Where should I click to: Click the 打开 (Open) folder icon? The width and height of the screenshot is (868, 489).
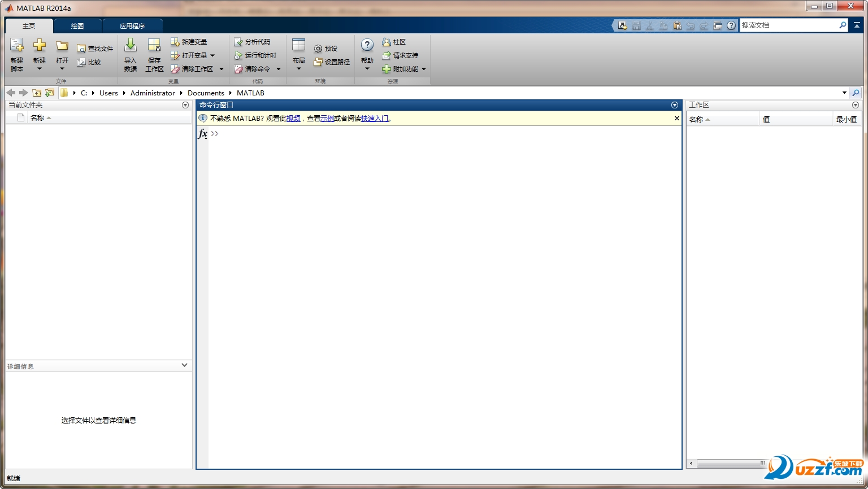click(62, 46)
